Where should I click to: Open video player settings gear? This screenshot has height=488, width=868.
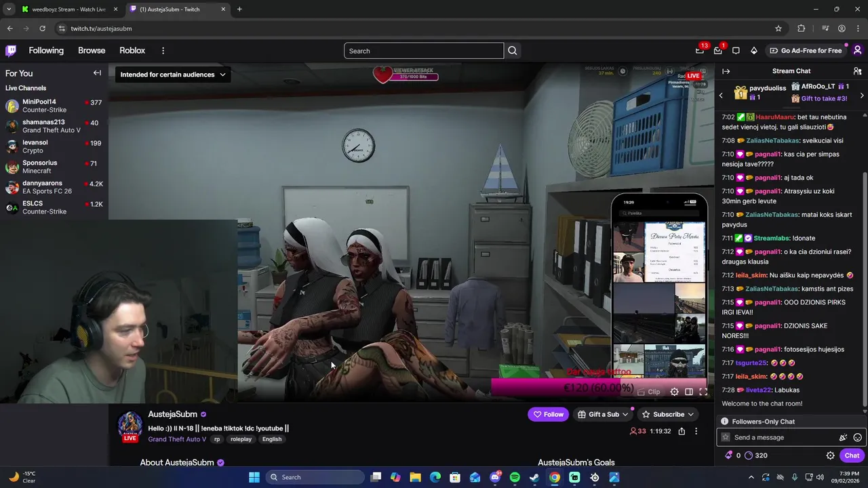[x=674, y=392]
